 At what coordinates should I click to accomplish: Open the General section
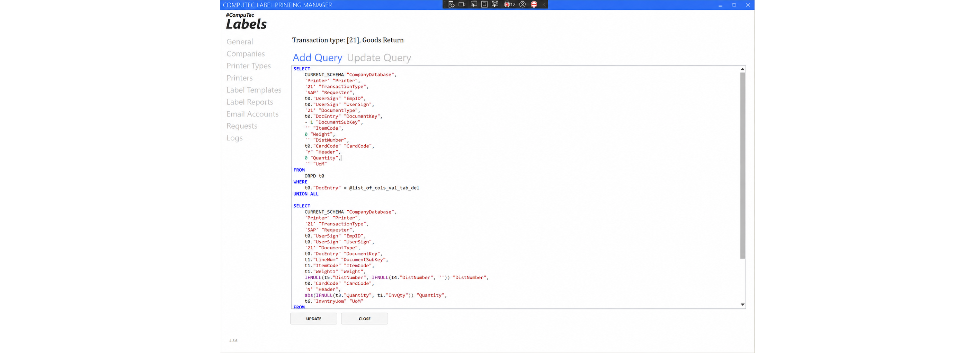click(240, 42)
